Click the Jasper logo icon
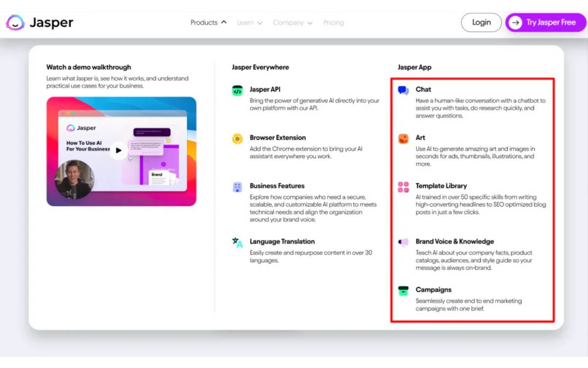The height and width of the screenshot is (368, 588). [x=15, y=23]
